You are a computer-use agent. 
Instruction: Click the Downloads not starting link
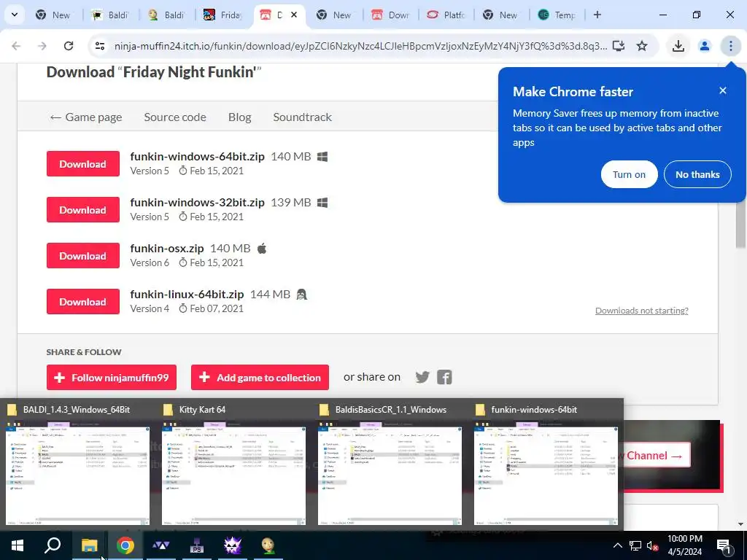(x=642, y=311)
